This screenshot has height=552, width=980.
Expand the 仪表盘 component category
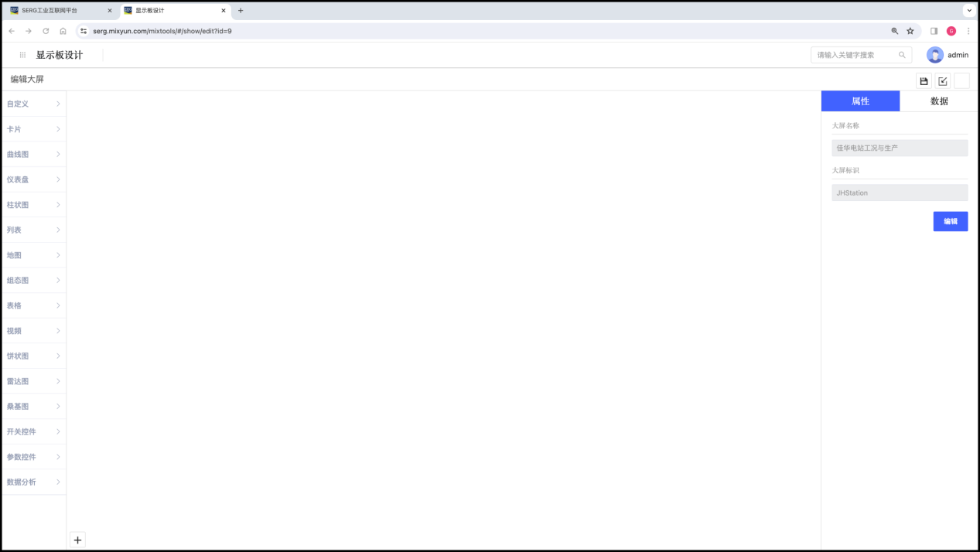[33, 179]
